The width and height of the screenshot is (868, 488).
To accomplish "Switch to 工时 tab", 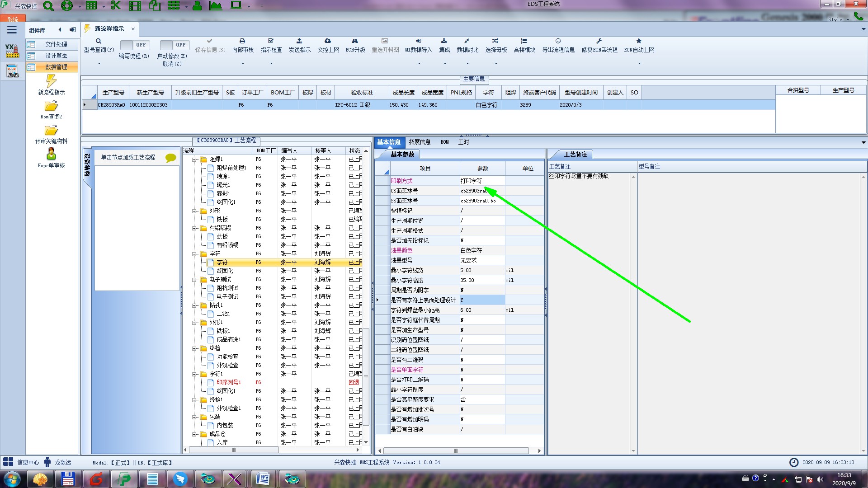I will [463, 142].
